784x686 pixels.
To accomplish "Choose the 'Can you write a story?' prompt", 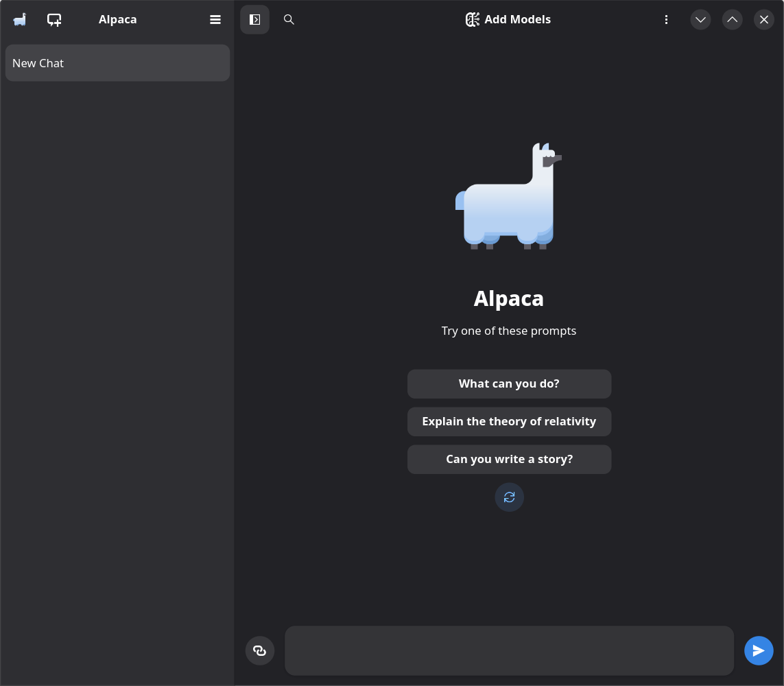I will [x=509, y=460].
